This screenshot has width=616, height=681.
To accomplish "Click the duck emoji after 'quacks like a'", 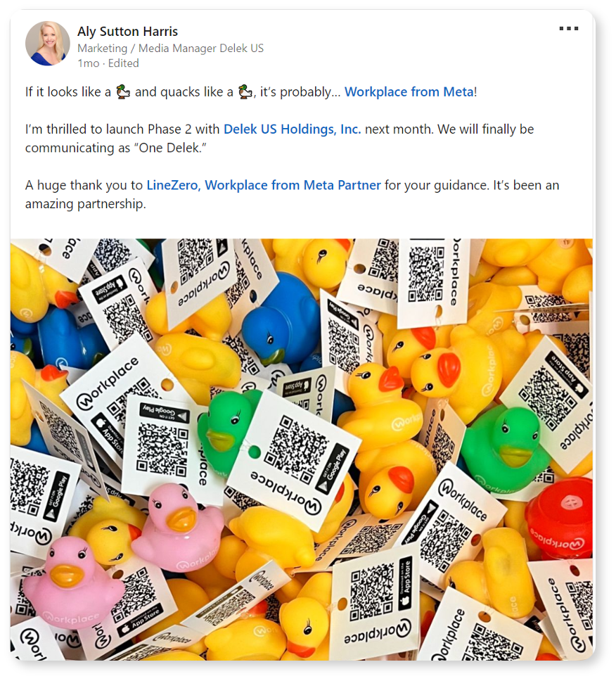I will pos(245,91).
